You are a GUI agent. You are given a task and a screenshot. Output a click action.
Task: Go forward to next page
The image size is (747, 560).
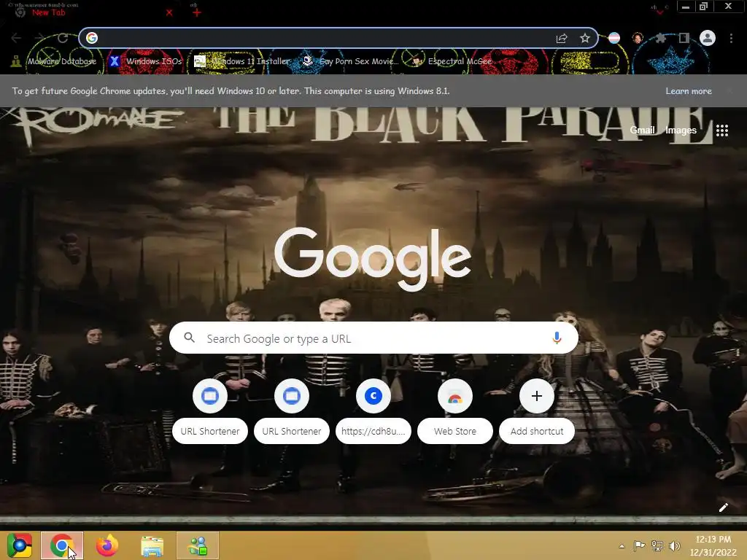[39, 38]
